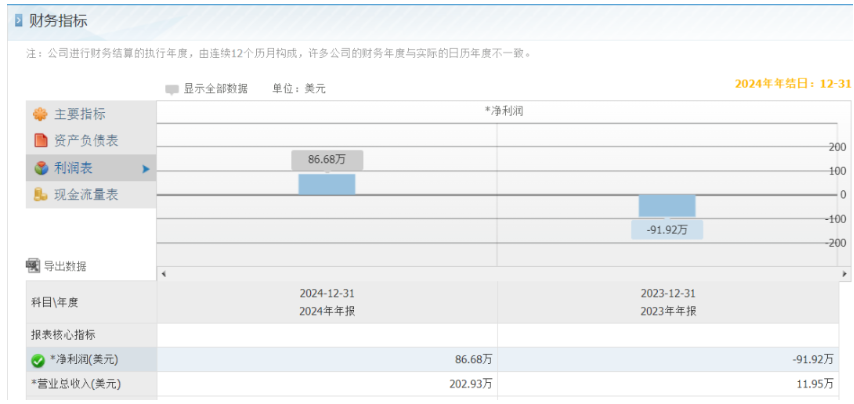Expand the blue arrow next to 利润表
Screen dimensions: 854x404
click(145, 169)
